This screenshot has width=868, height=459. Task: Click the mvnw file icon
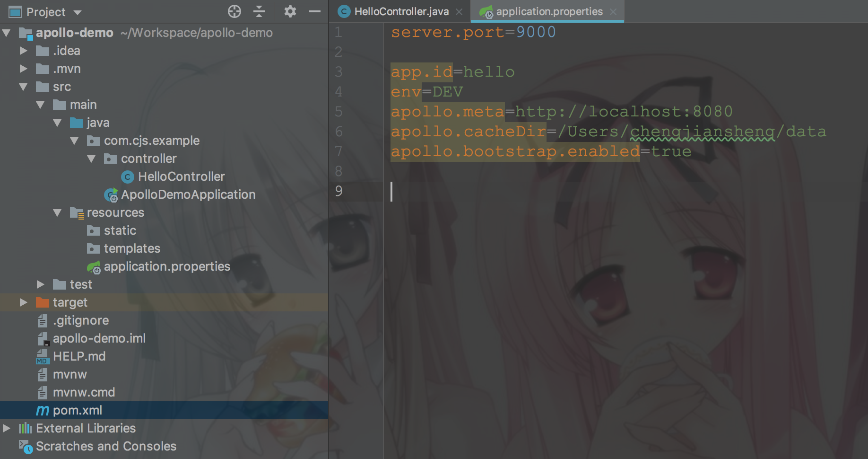(x=43, y=375)
